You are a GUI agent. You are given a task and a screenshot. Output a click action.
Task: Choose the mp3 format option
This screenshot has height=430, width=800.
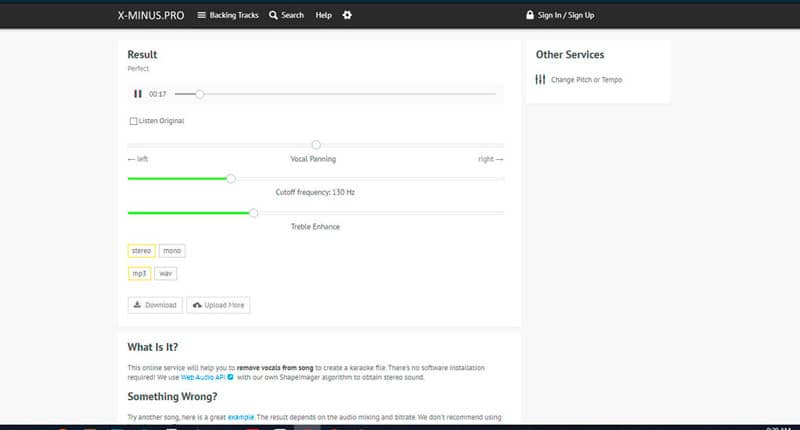[139, 273]
